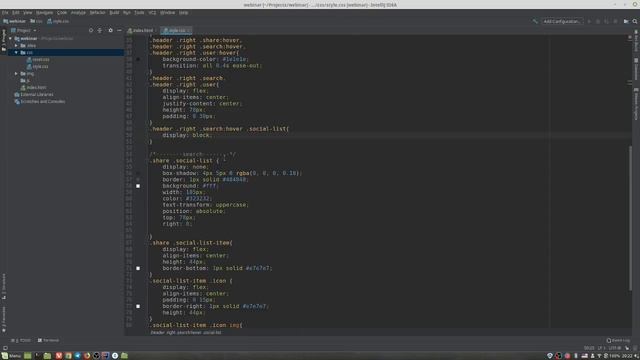The image size is (640, 360).
Task: Click the editor vertical scrollbar
Action: 630,218
